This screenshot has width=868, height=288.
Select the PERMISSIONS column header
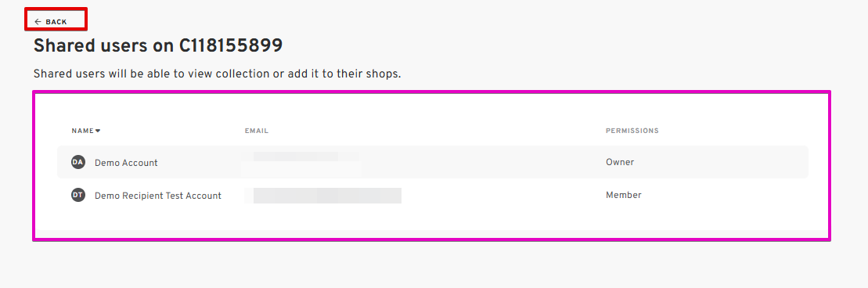(x=632, y=131)
